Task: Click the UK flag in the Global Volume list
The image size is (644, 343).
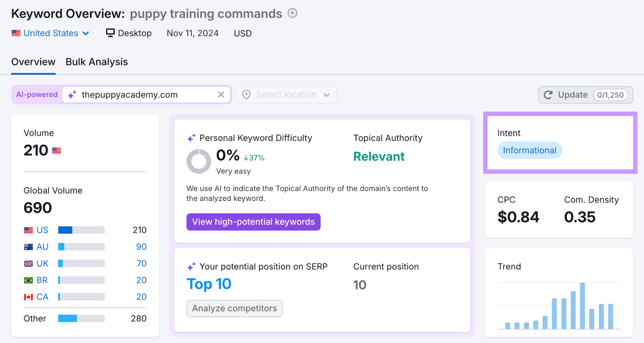Action: pyautogui.click(x=28, y=263)
